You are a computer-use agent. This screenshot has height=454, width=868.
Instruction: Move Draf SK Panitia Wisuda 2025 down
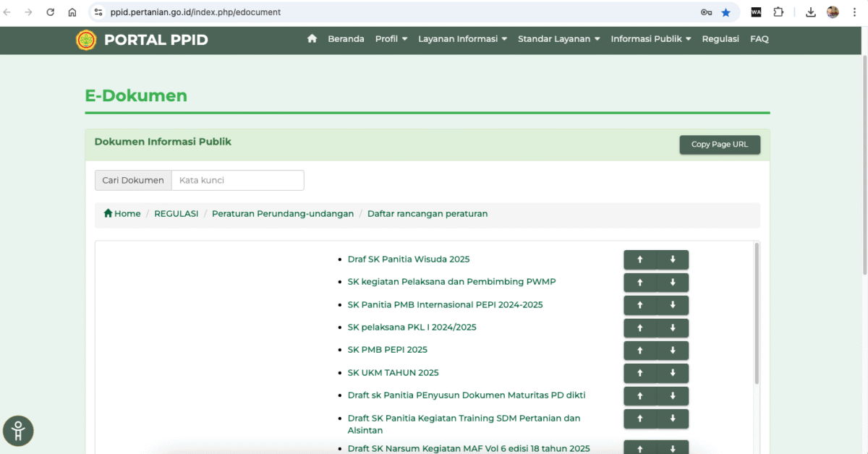pos(673,260)
